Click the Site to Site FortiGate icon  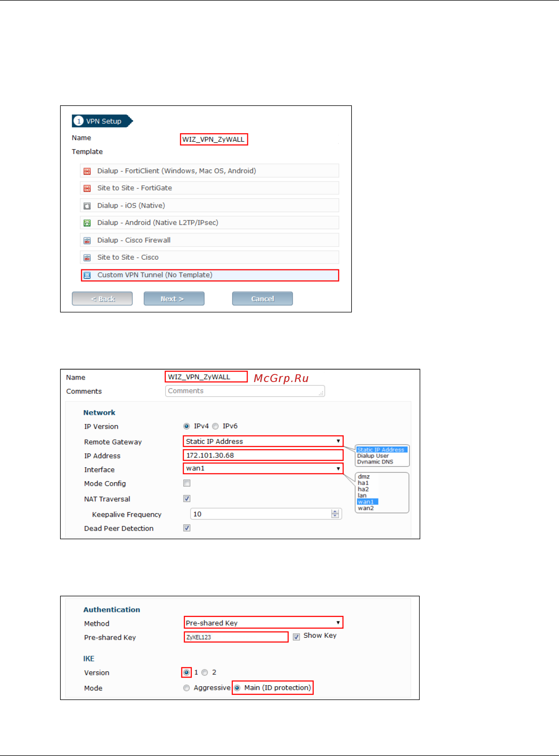pyautogui.click(x=87, y=188)
